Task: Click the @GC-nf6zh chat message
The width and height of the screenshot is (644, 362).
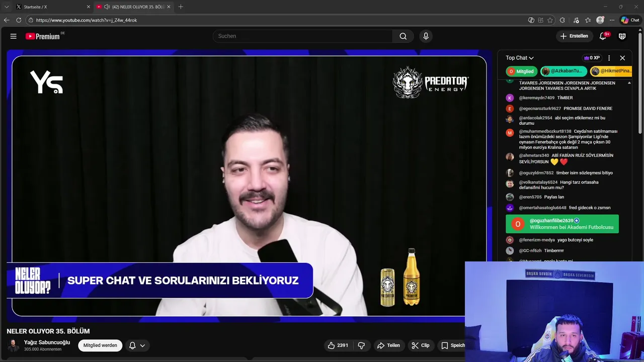Action: [554, 250]
